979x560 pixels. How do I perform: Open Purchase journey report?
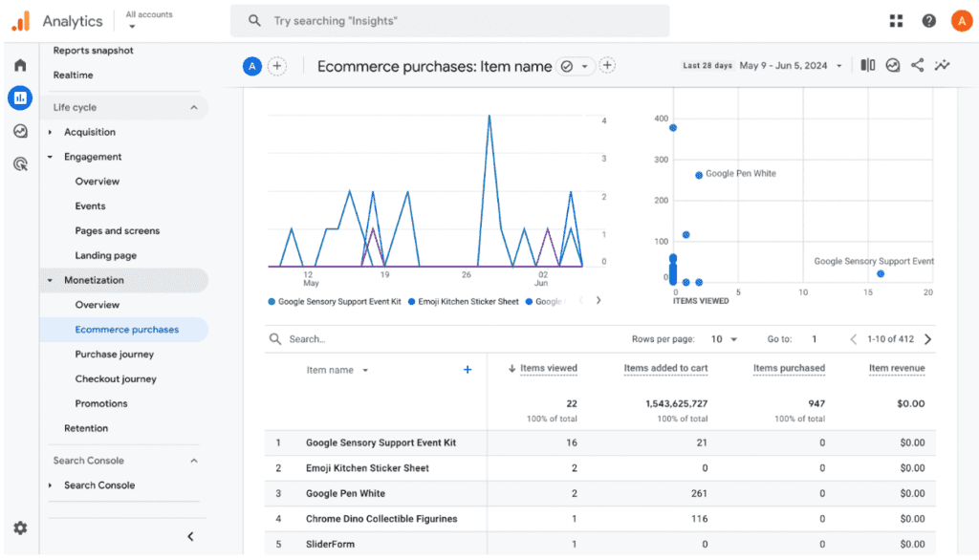pyautogui.click(x=115, y=354)
